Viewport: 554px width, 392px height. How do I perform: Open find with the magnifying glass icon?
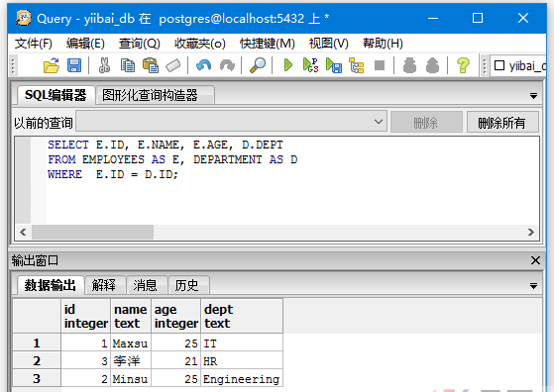(x=258, y=65)
